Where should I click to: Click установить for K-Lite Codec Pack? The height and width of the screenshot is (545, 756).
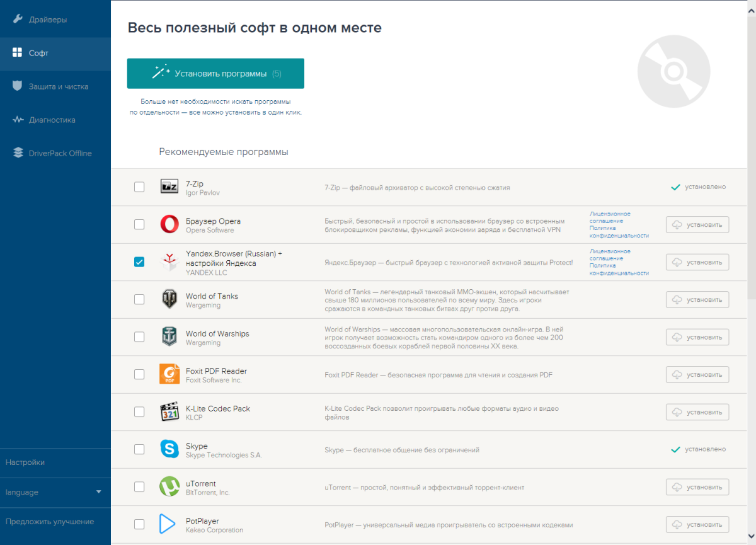pos(697,412)
